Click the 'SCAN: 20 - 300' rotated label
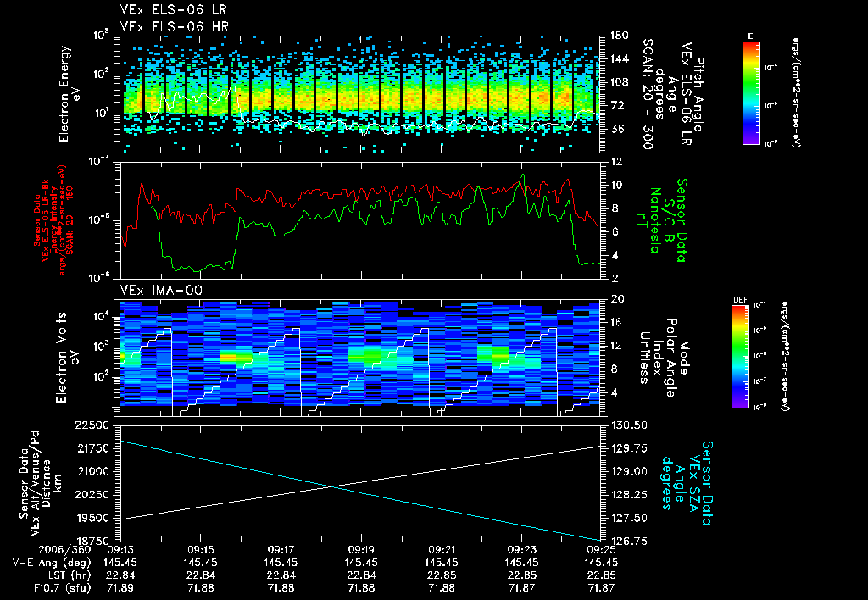Image resolution: width=868 pixels, height=600 pixels. pos(647,94)
